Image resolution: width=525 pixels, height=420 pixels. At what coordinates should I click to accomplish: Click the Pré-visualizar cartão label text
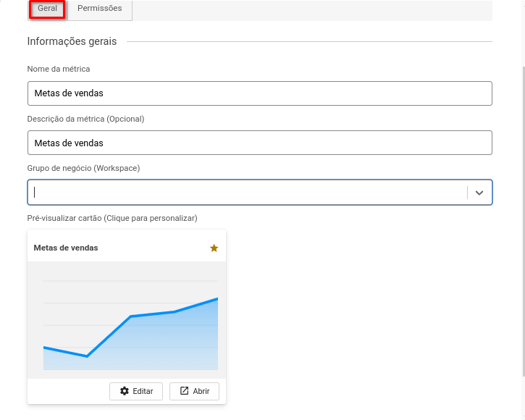[112, 218]
